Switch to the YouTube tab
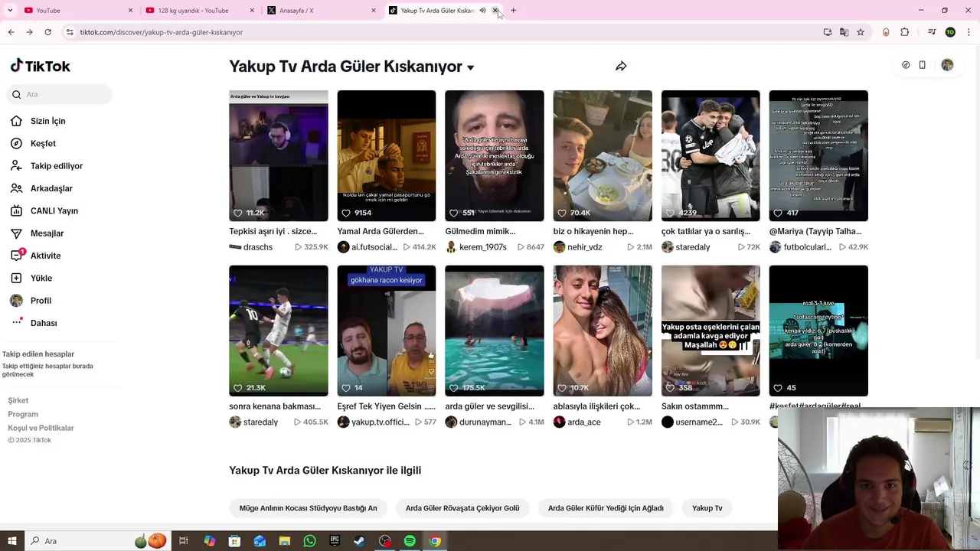 77,11
